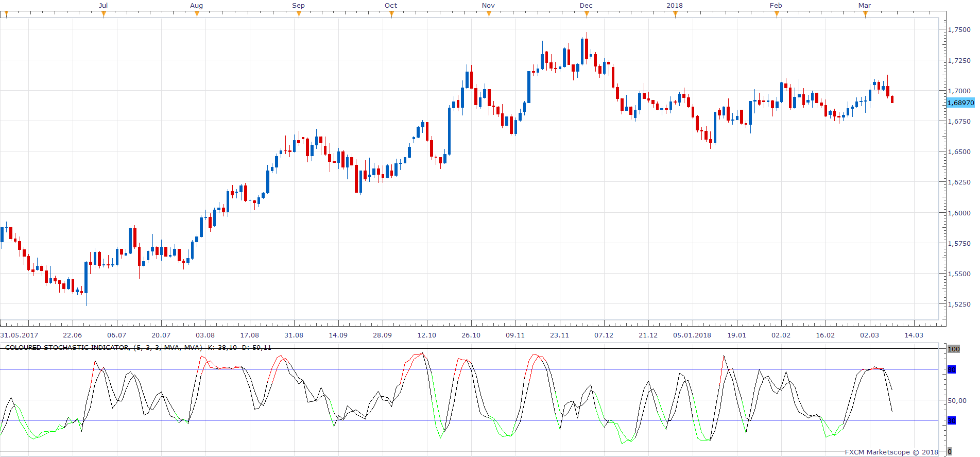Click the 23.11 date axis label
The image size is (980, 457).
[x=560, y=335]
